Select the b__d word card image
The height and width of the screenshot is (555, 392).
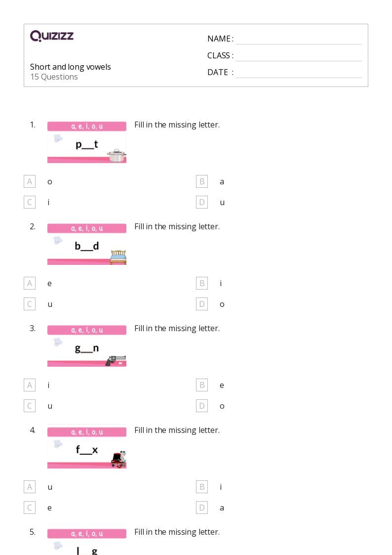point(87,244)
